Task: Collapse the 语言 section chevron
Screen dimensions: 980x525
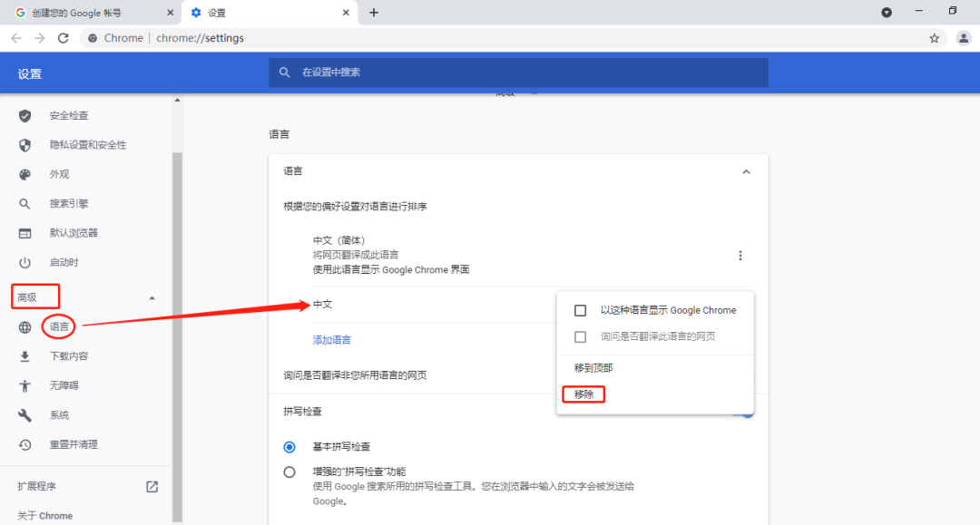Action: (x=746, y=170)
